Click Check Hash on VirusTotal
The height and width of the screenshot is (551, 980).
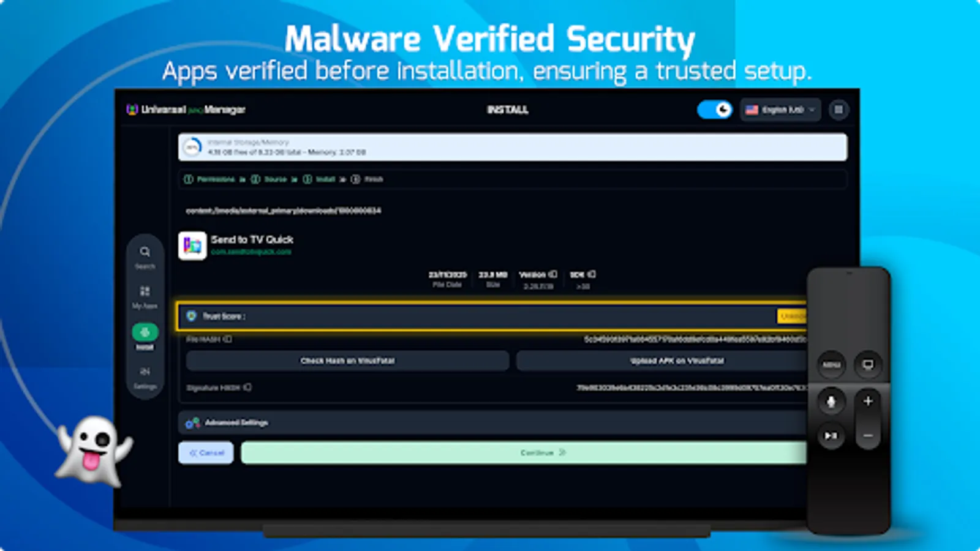(347, 361)
